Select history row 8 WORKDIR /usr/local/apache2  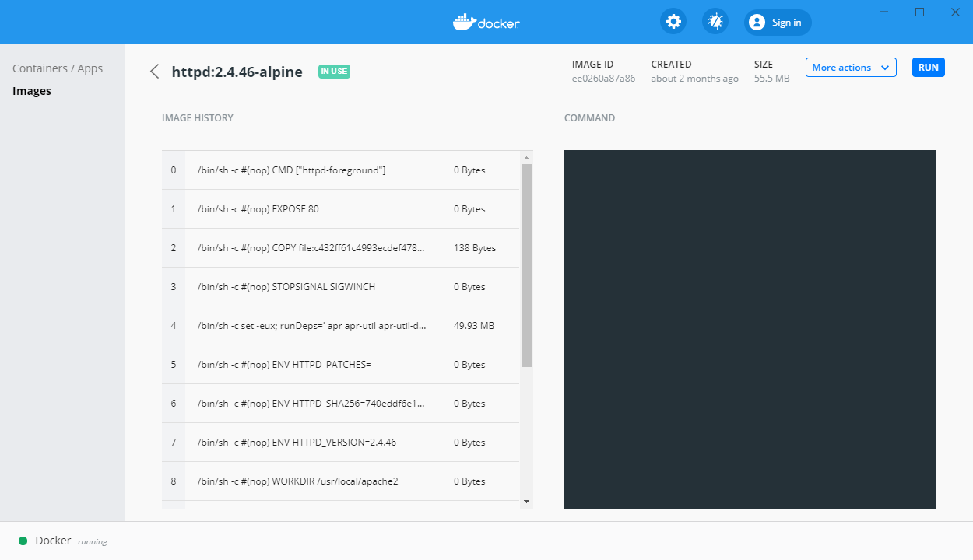coord(340,481)
